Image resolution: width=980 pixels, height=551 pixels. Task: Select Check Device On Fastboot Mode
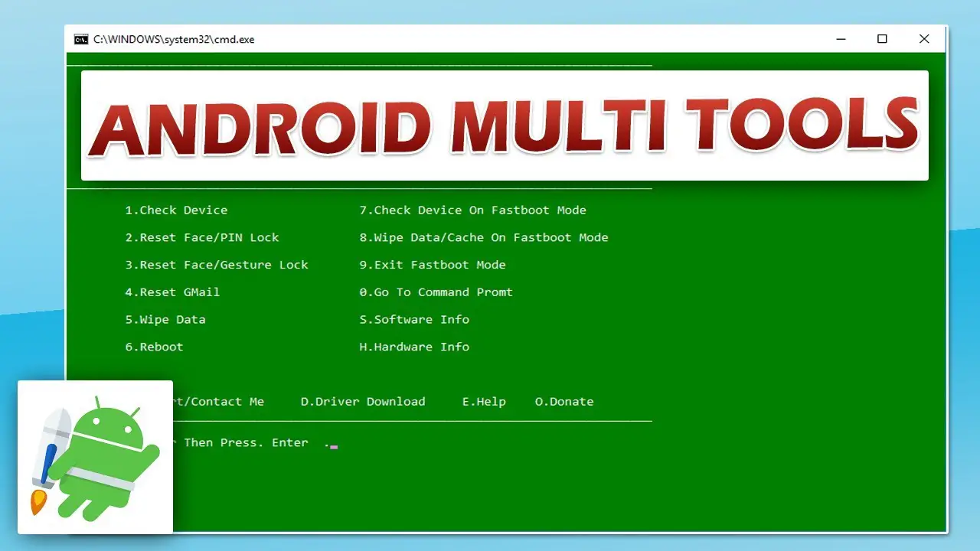[x=472, y=210]
